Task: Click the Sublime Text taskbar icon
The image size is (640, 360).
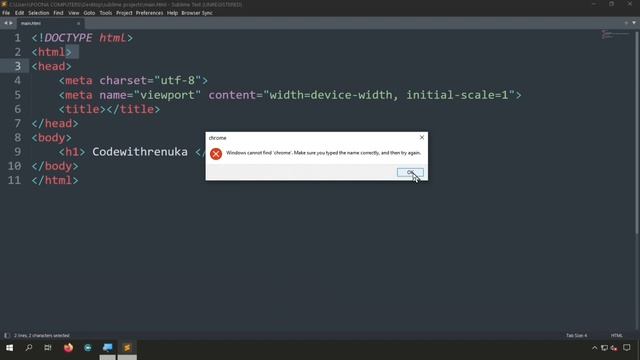Action: pyautogui.click(x=127, y=348)
